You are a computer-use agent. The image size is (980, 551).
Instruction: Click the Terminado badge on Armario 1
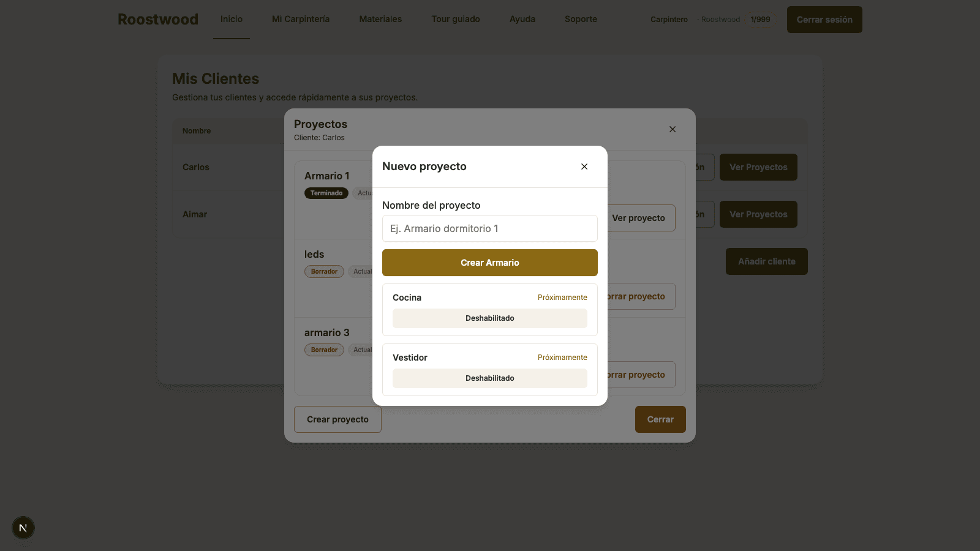326,193
